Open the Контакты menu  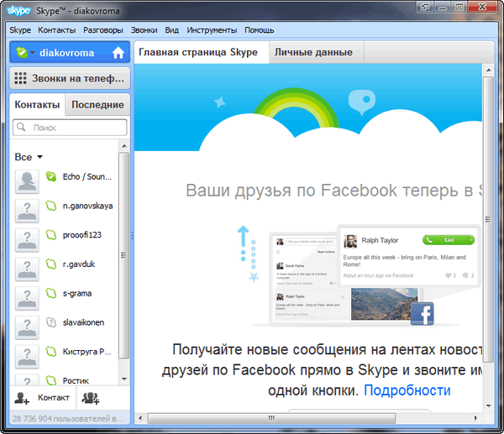click(x=57, y=30)
